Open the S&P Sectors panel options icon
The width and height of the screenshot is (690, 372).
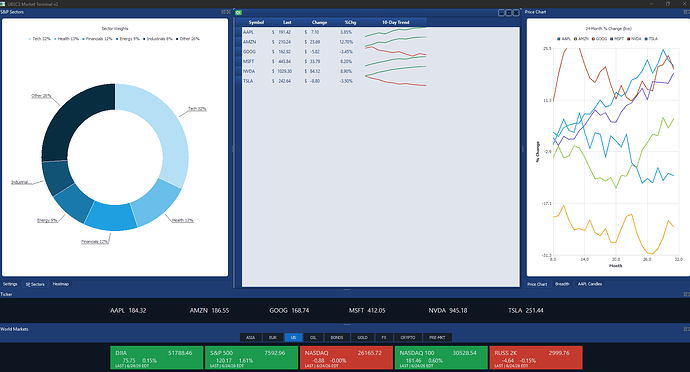click(x=224, y=12)
